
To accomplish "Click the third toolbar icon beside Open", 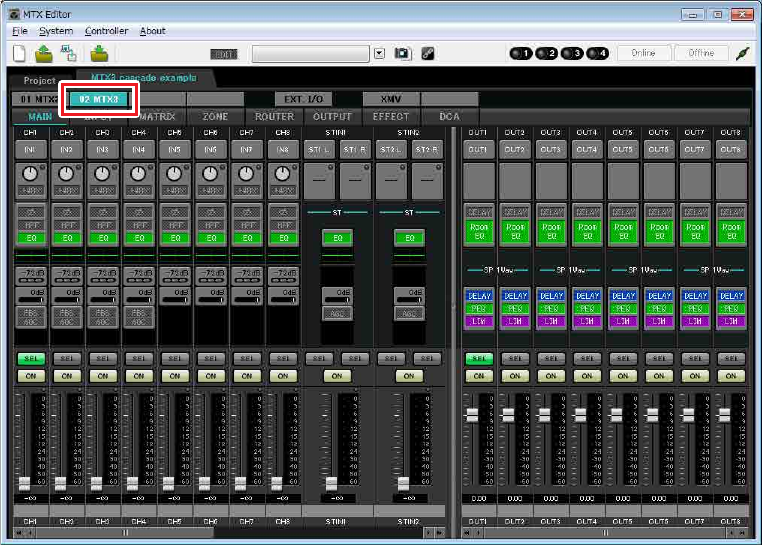I will pyautogui.click(x=69, y=53).
